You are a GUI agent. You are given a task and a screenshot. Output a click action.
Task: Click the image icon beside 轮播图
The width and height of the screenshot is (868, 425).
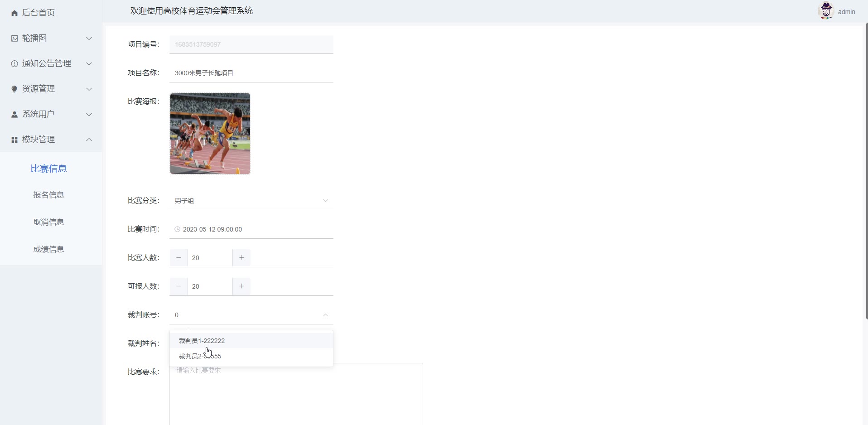point(14,39)
